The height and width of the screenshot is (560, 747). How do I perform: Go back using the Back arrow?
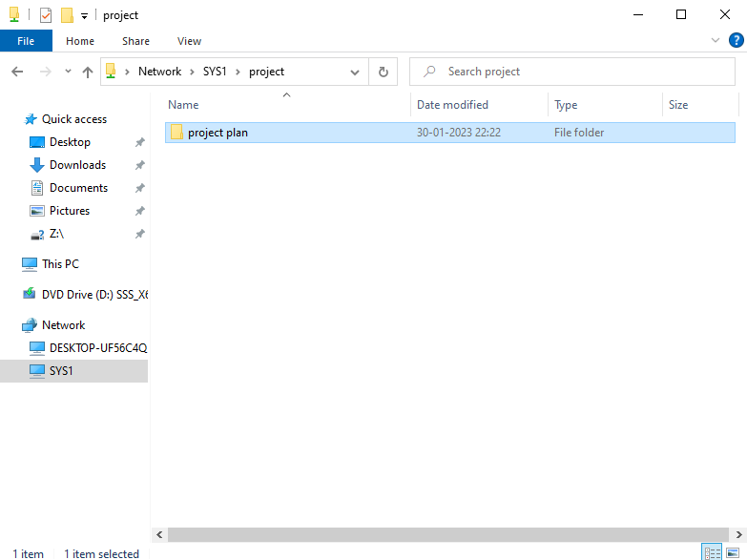tap(17, 72)
